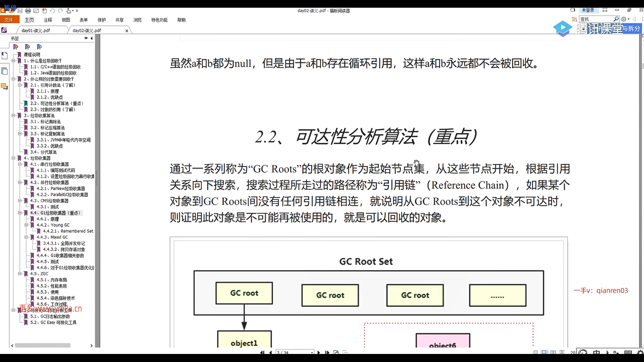Open the hand tool dropdown arrow
The image size is (644, 362).
(x=73, y=11)
